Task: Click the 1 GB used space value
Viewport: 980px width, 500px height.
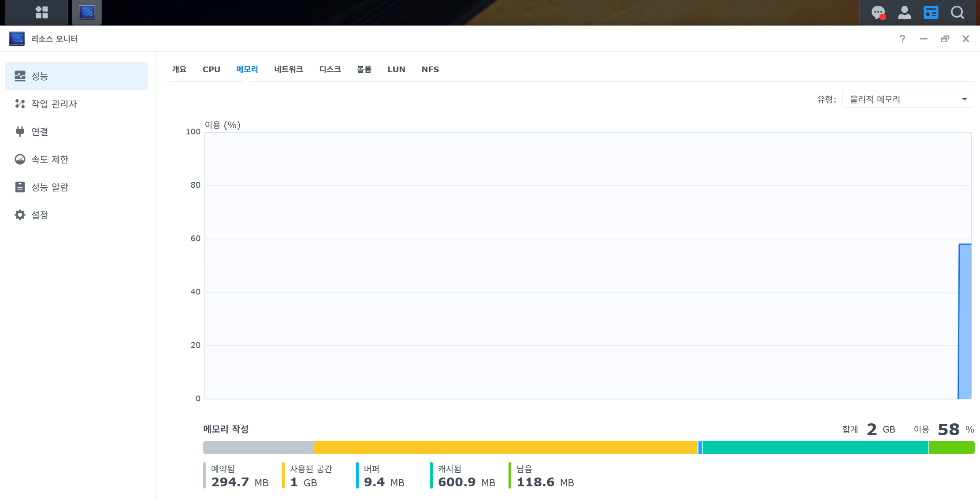Action: click(304, 482)
